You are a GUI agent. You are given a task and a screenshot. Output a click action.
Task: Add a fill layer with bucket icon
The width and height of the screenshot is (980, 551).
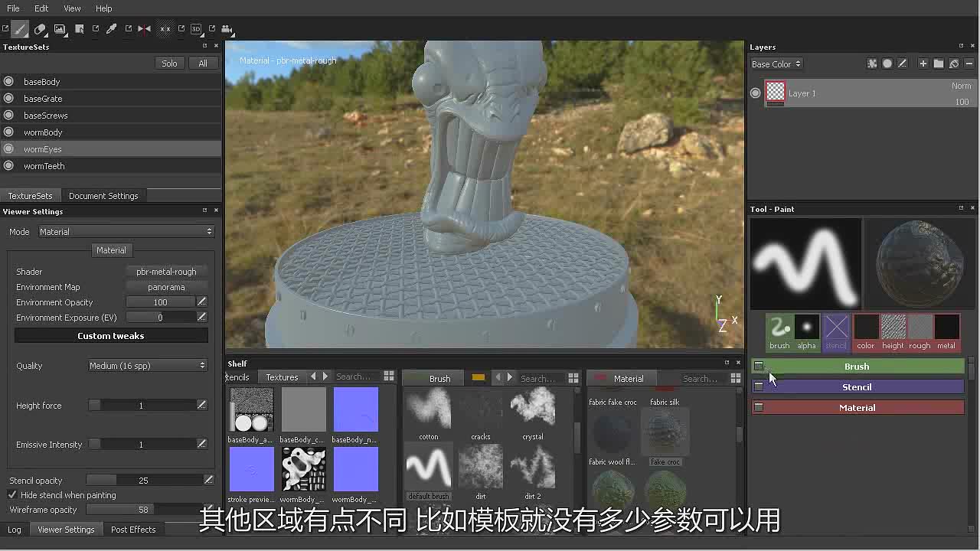954,64
